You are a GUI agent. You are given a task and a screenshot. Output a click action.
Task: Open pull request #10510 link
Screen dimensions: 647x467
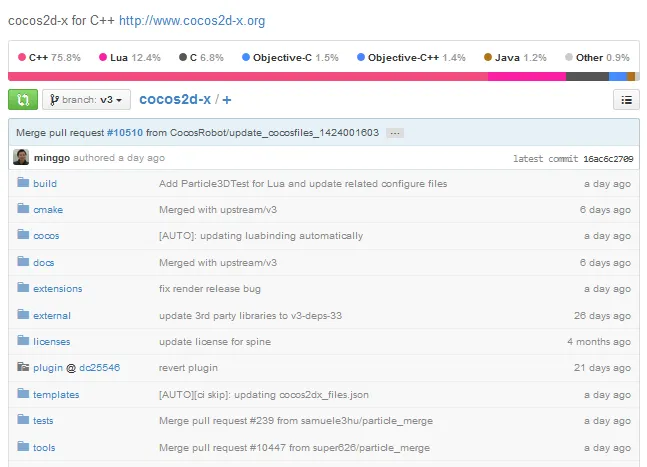126,132
